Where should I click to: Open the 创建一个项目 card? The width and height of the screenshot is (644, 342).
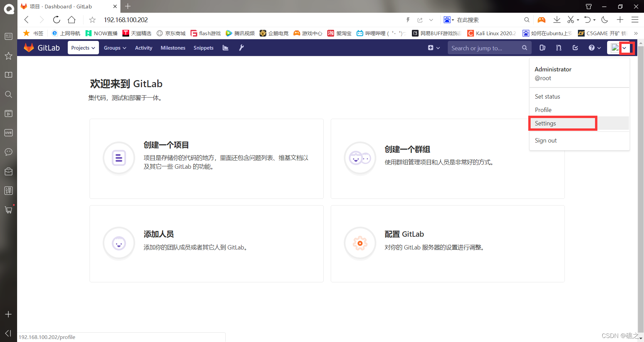207,159
